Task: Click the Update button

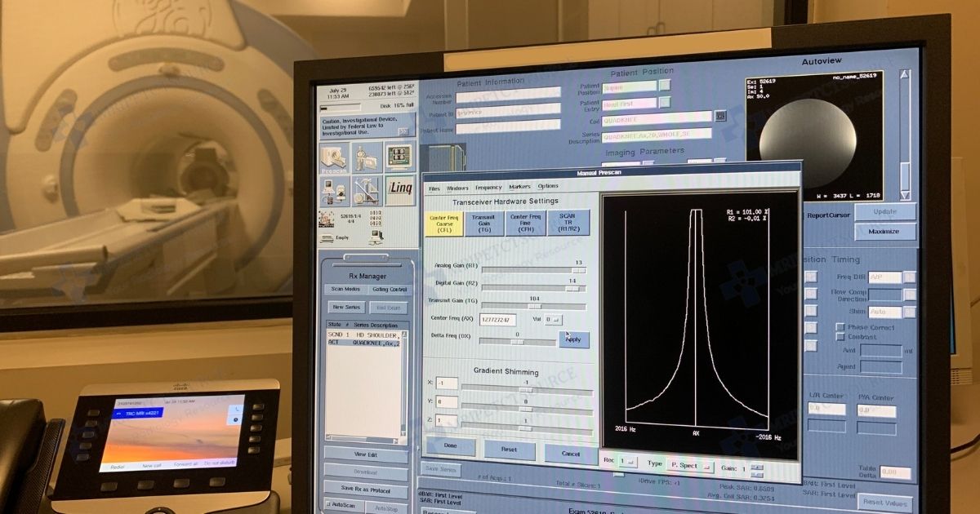Action: click(x=884, y=211)
